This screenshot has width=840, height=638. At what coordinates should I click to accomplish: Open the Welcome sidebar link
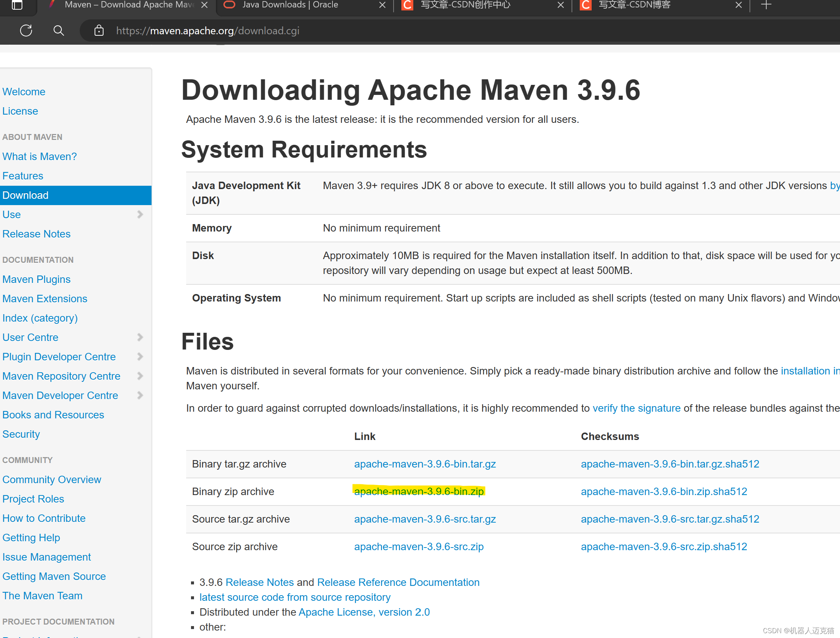click(23, 92)
